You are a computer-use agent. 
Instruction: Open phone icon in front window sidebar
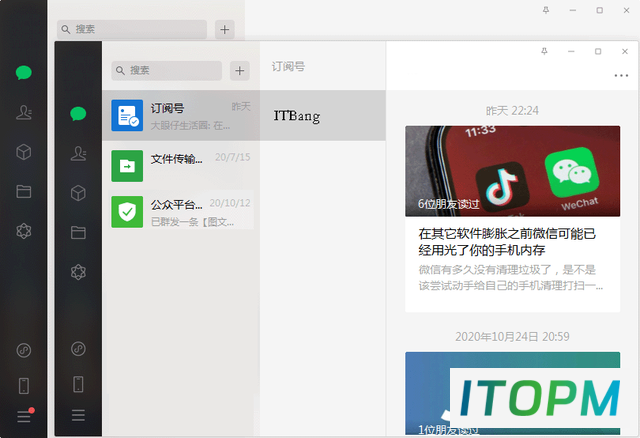pyautogui.click(x=78, y=384)
